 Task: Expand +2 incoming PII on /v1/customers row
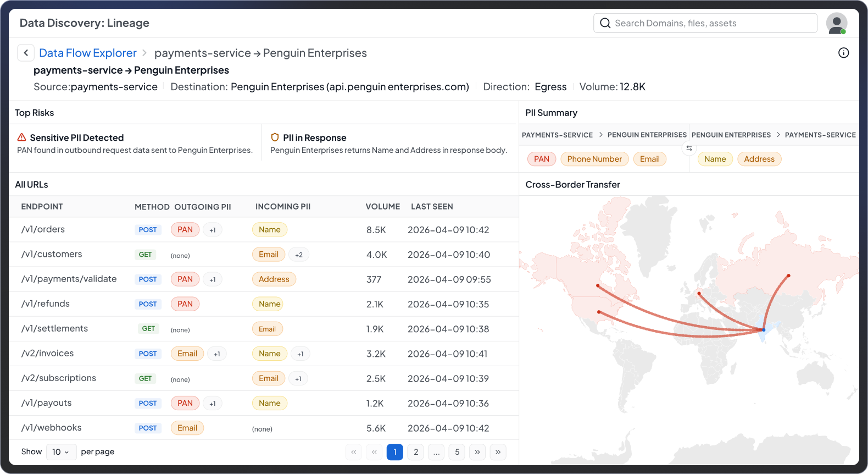(299, 255)
